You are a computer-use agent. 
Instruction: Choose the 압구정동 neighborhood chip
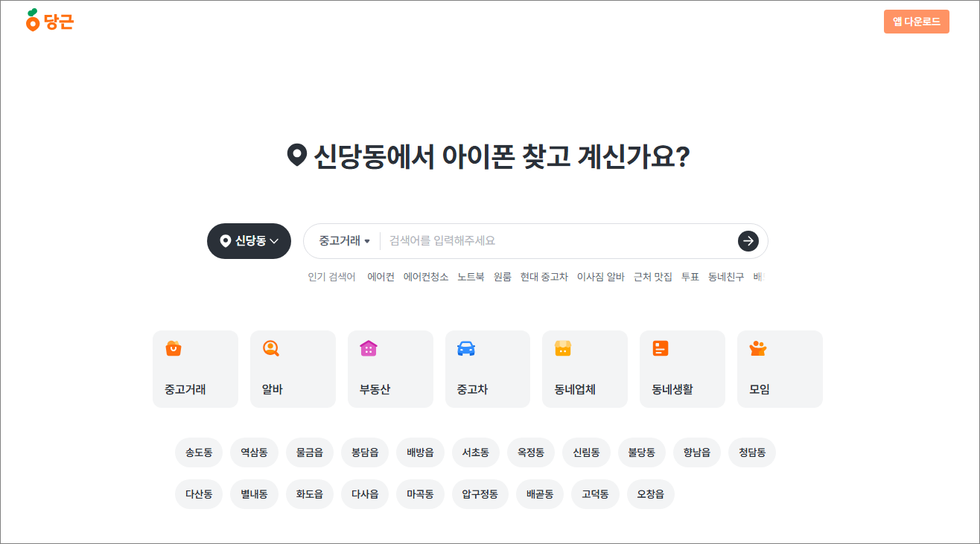pyautogui.click(x=480, y=494)
